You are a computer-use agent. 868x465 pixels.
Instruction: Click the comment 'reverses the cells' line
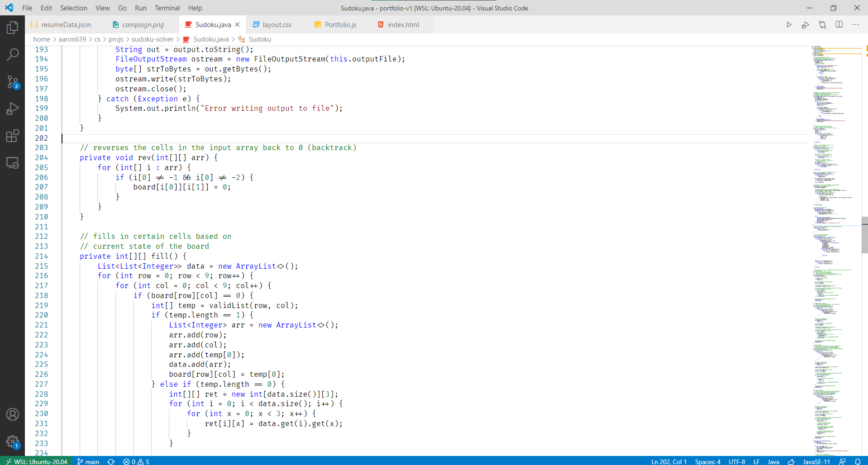coord(218,147)
